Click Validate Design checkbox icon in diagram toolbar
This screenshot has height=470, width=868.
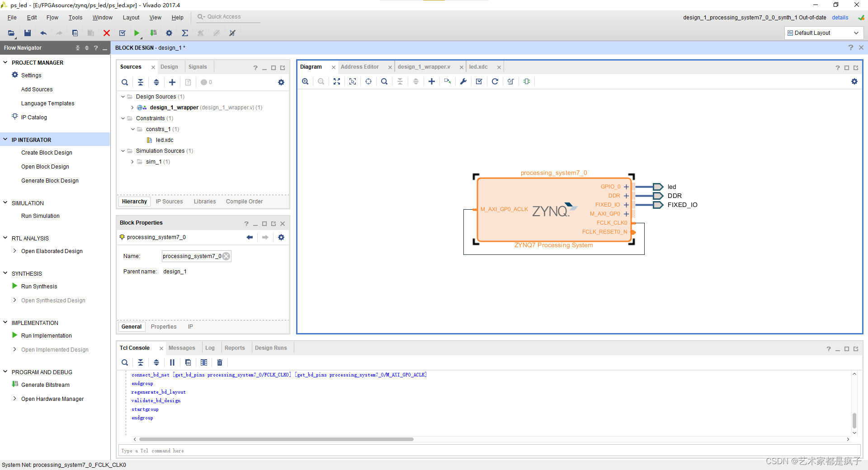(x=479, y=81)
